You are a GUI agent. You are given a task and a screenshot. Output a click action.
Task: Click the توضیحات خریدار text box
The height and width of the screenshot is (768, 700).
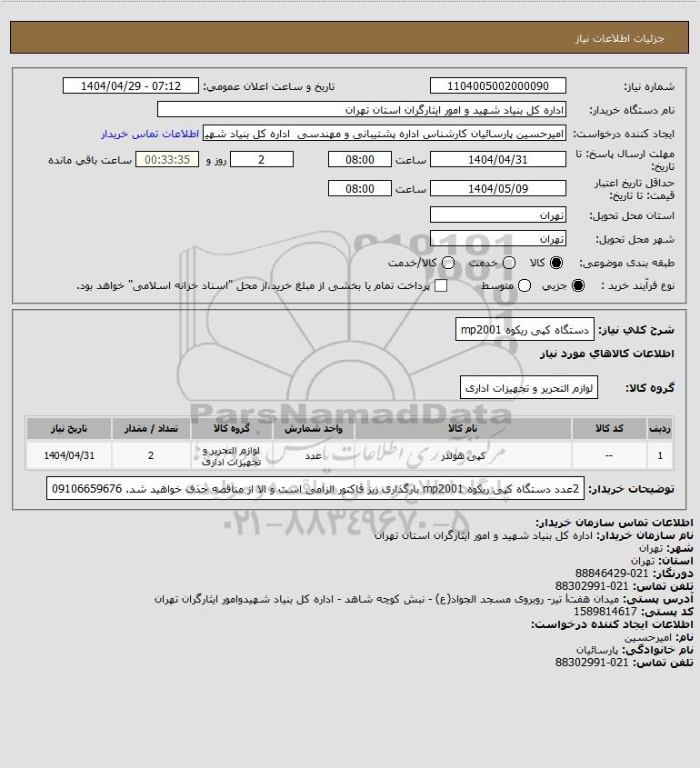[x=315, y=489]
